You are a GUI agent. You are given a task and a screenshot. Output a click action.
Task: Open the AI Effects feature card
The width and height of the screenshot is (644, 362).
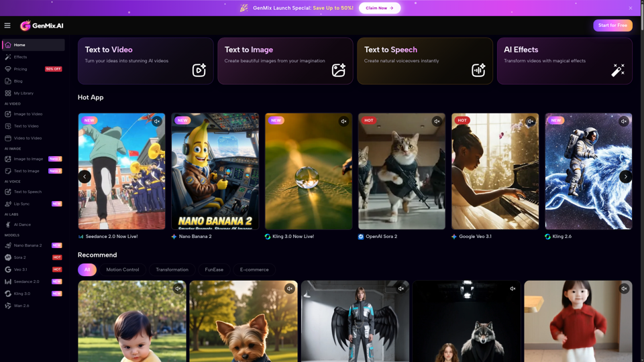(x=565, y=61)
